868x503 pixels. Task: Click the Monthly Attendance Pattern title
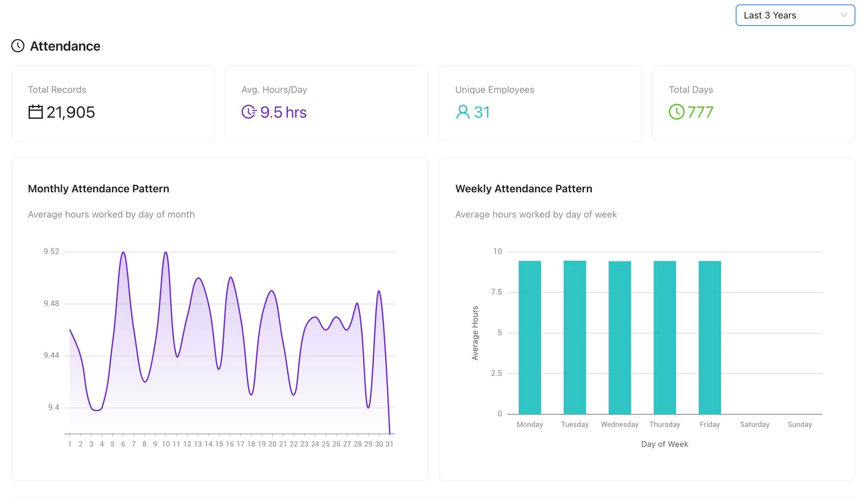tap(99, 189)
